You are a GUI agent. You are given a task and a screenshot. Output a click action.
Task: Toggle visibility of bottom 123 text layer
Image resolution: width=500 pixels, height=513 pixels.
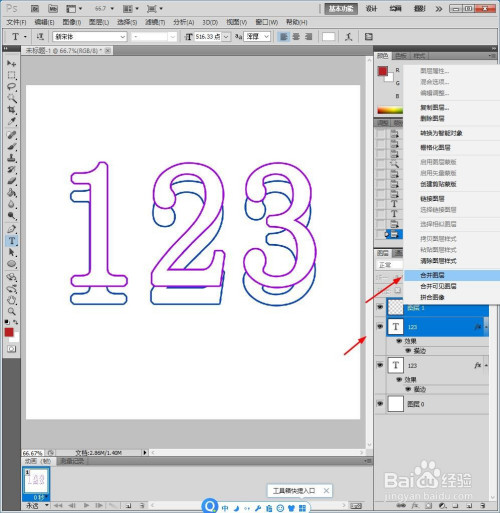click(380, 365)
